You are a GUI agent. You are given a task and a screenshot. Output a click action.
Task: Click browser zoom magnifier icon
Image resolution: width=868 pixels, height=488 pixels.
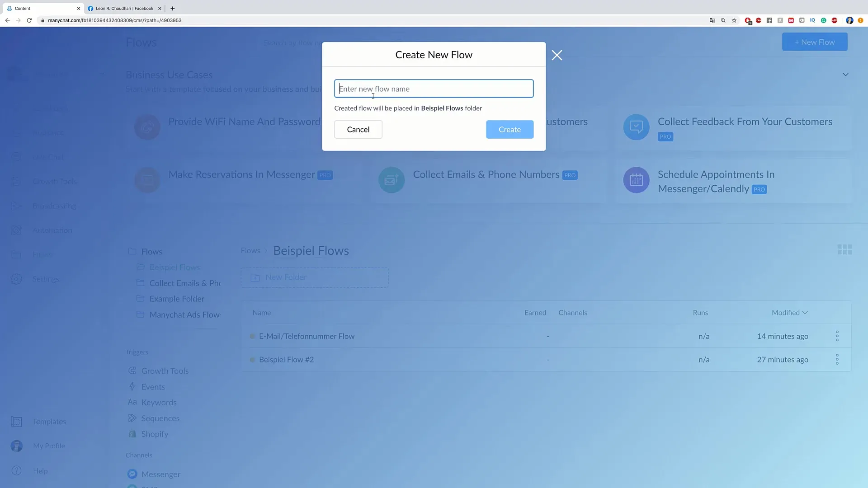tap(723, 20)
